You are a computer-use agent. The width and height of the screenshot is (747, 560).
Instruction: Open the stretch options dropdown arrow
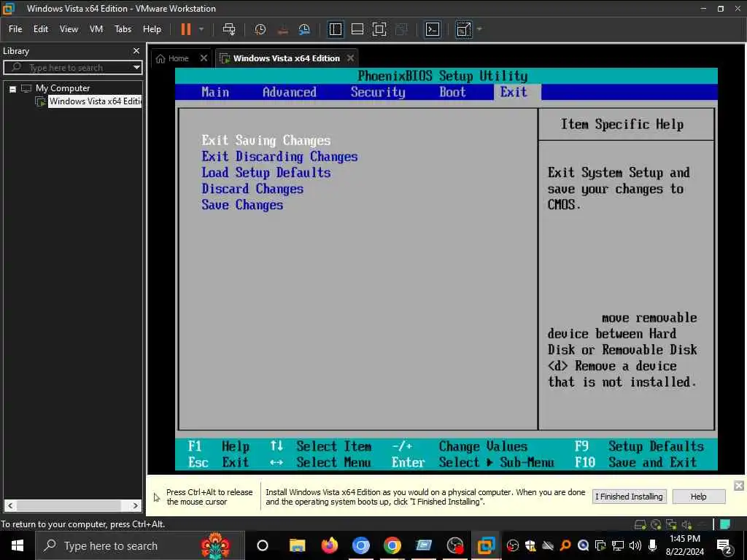coord(479,29)
